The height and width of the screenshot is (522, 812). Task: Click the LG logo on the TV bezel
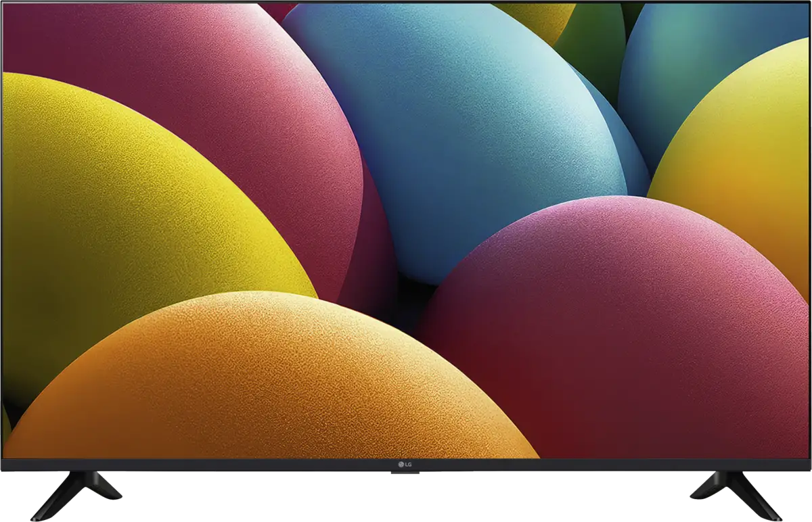405,464
